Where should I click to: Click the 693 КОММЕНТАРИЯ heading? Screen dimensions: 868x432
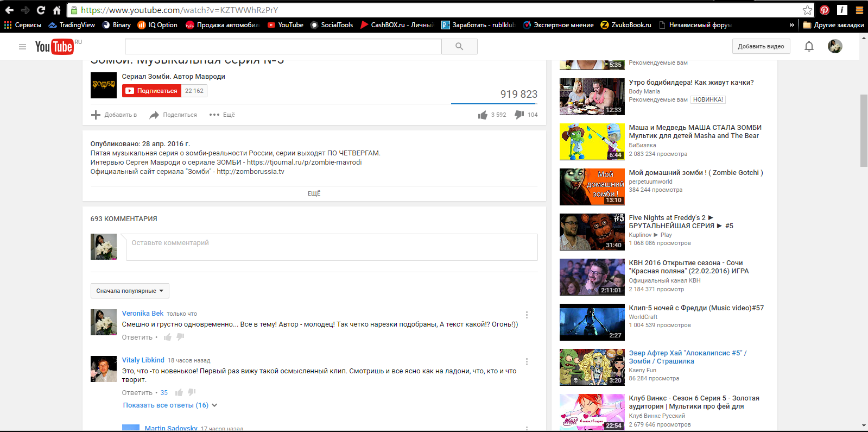124,219
